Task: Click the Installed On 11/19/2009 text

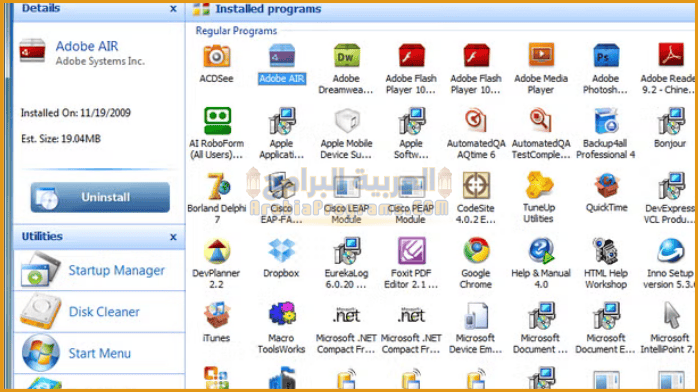Action: (76, 113)
